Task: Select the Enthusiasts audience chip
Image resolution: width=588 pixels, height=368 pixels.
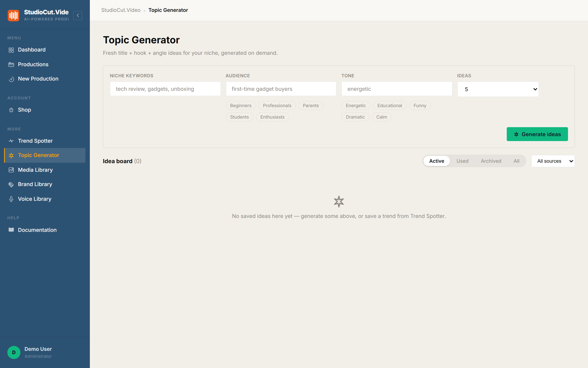Action: click(272, 117)
